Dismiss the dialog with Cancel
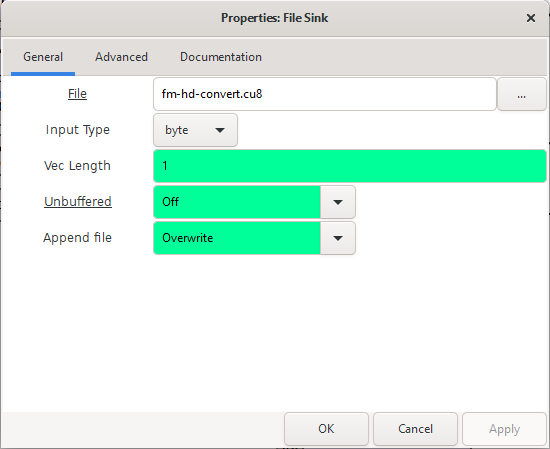 point(415,429)
